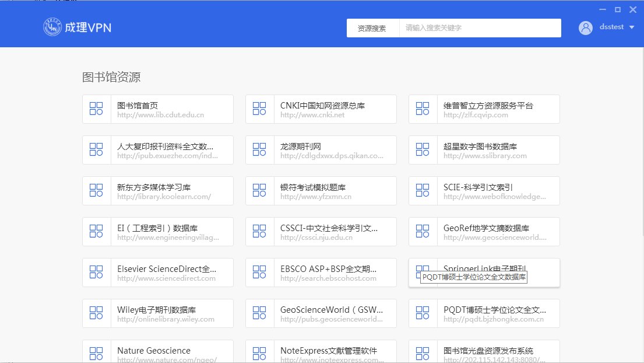Open the EBSCO ASP+BSP全文期... title link
This screenshot has height=363, width=644.
click(328, 269)
